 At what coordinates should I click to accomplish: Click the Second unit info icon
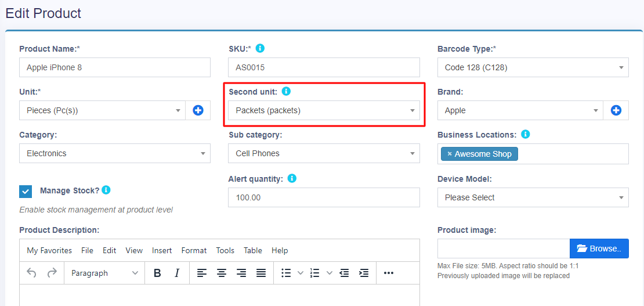[286, 91]
